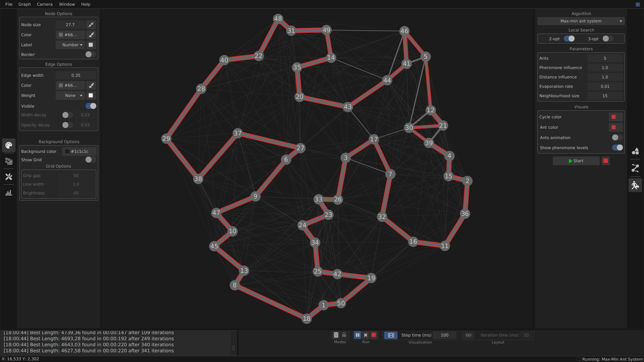Disable Show pheromone levels toggle

point(617,148)
